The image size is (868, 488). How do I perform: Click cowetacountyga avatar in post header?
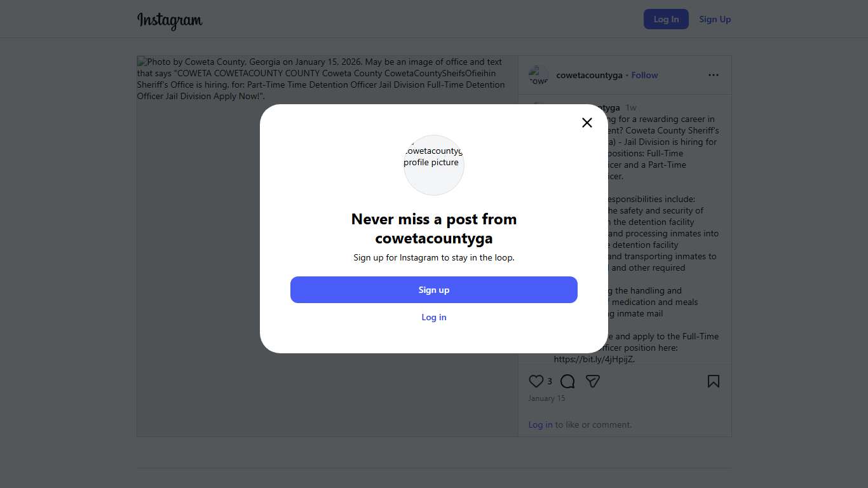click(x=538, y=75)
